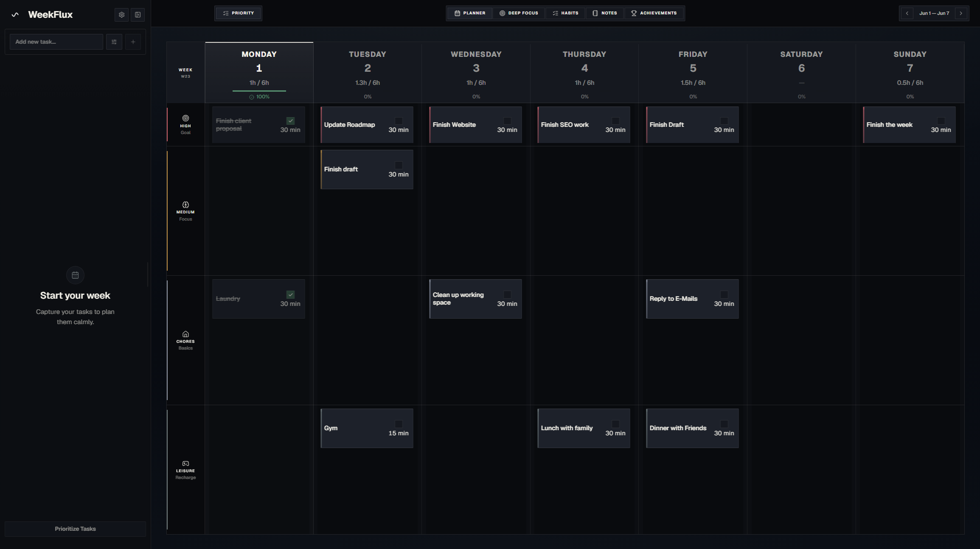Viewport: 980px width, 549px height.
Task: Check off Reply to E-Mails
Action: [724, 294]
